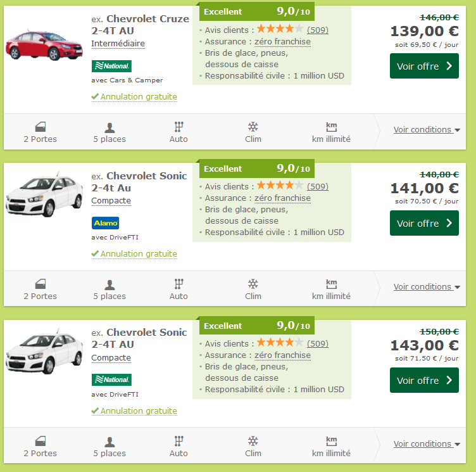The height and width of the screenshot is (472, 476).
Task: Open the (509) reviews link for the Chevrolet Cruze
Action: pyautogui.click(x=318, y=29)
